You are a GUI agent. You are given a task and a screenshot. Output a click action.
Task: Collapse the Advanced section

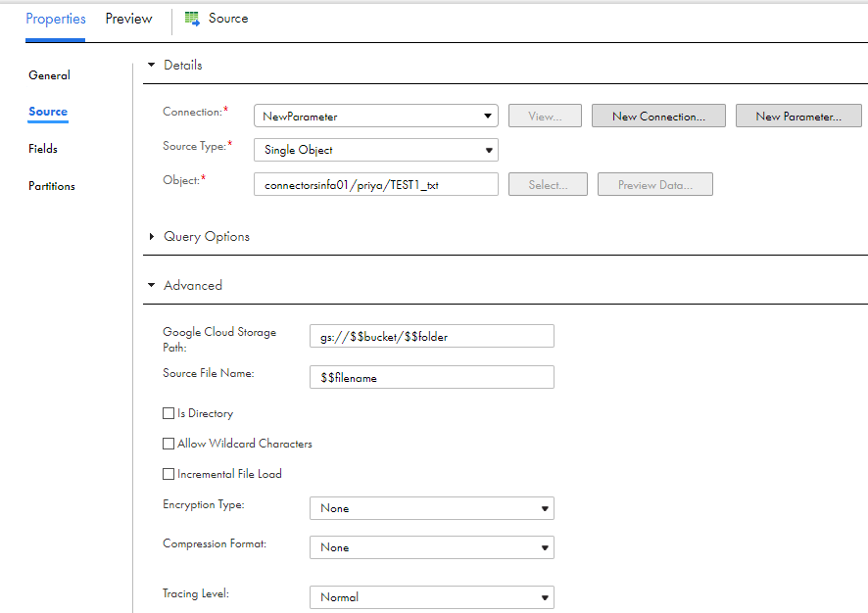click(x=151, y=285)
